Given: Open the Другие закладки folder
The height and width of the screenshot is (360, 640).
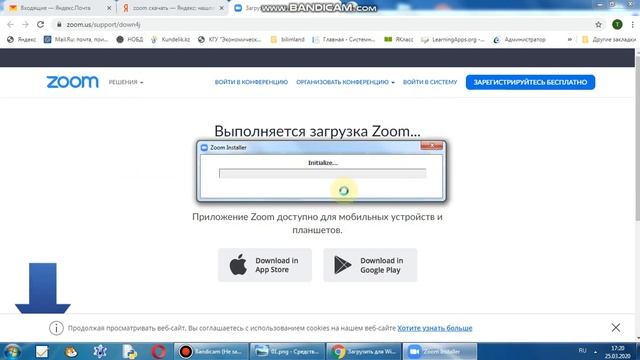Looking at the screenshot, I should coord(609,40).
